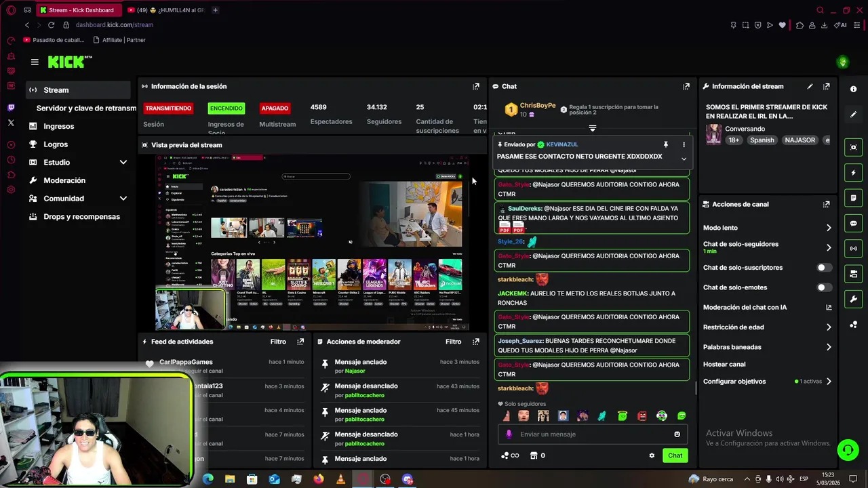The image size is (868, 488).
Task: Open Palabras baneadas arrow
Action: [x=829, y=347]
